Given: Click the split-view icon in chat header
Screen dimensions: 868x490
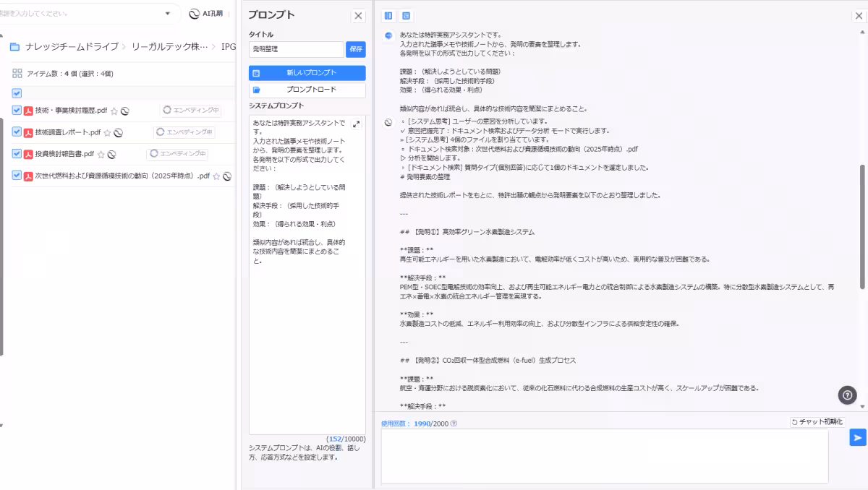Looking at the screenshot, I should 388,14.
